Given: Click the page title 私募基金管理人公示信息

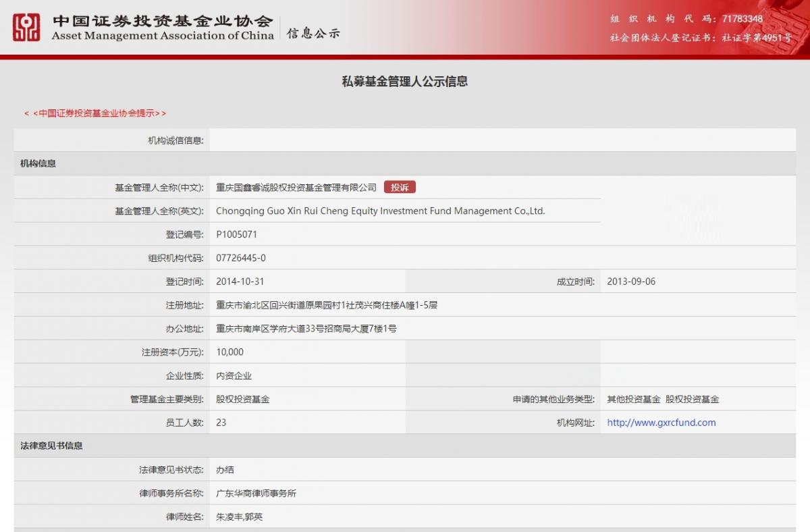Looking at the screenshot, I should pos(405,82).
